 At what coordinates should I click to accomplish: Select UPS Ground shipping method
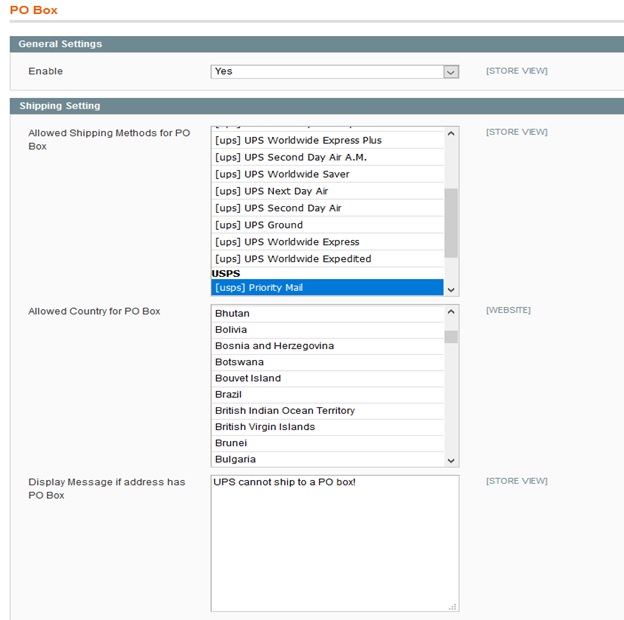pos(328,225)
